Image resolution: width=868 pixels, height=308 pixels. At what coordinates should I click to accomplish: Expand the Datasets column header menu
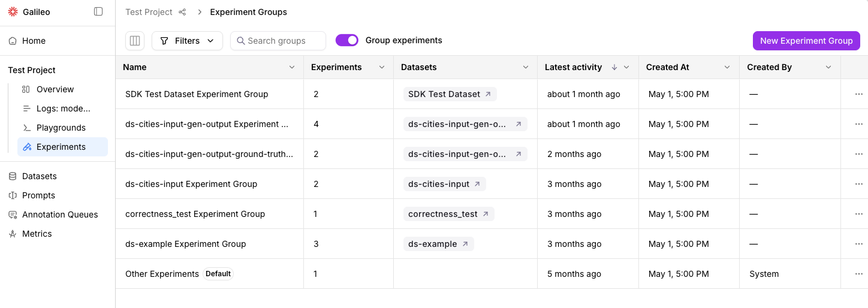point(526,67)
